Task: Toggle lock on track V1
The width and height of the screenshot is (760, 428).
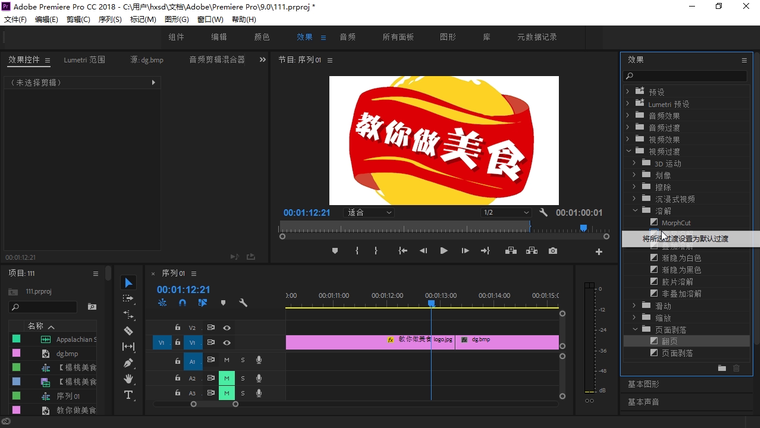Action: (178, 342)
